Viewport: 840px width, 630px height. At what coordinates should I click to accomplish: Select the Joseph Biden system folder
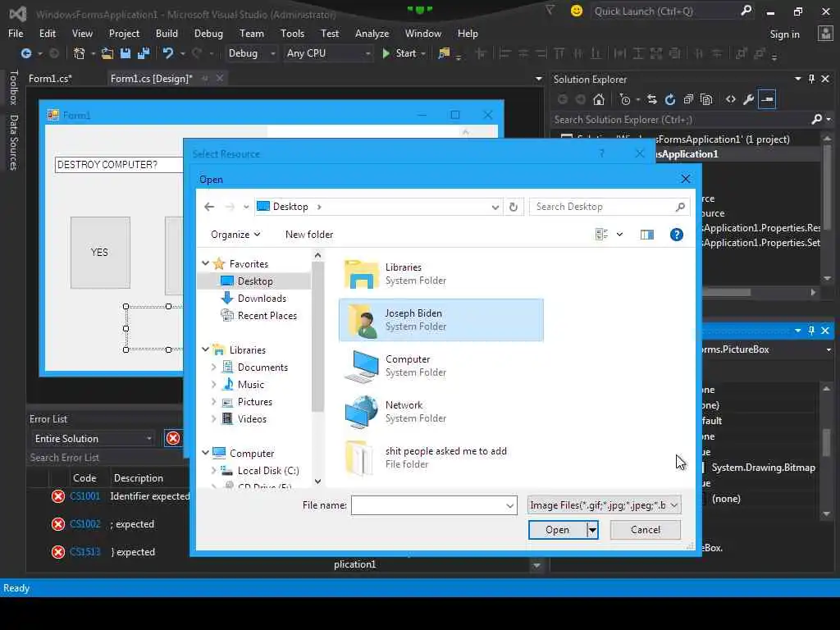[x=441, y=320]
